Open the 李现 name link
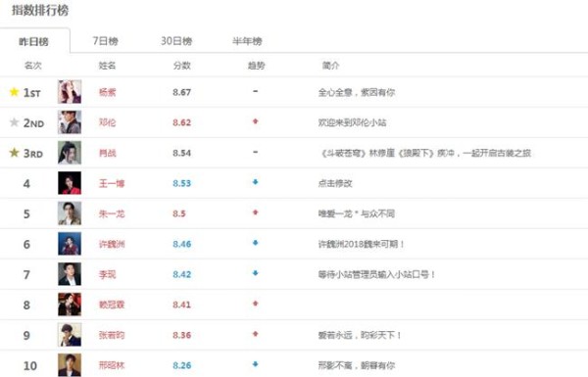Viewport: 588px width, 377px height. [x=107, y=274]
